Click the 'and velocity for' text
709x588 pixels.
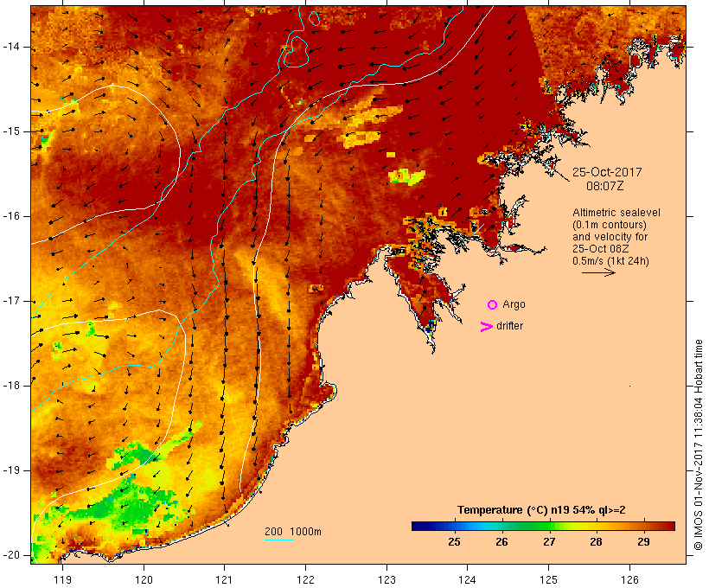[x=610, y=237]
